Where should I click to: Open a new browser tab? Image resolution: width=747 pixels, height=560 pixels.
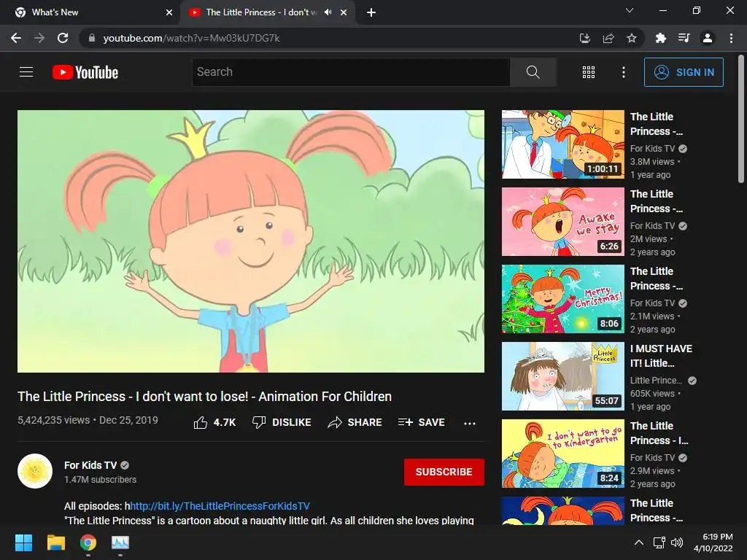click(x=371, y=12)
